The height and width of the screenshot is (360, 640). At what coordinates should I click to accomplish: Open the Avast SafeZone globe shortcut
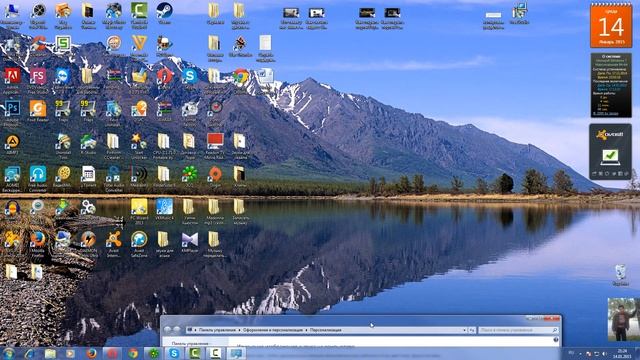139,244
